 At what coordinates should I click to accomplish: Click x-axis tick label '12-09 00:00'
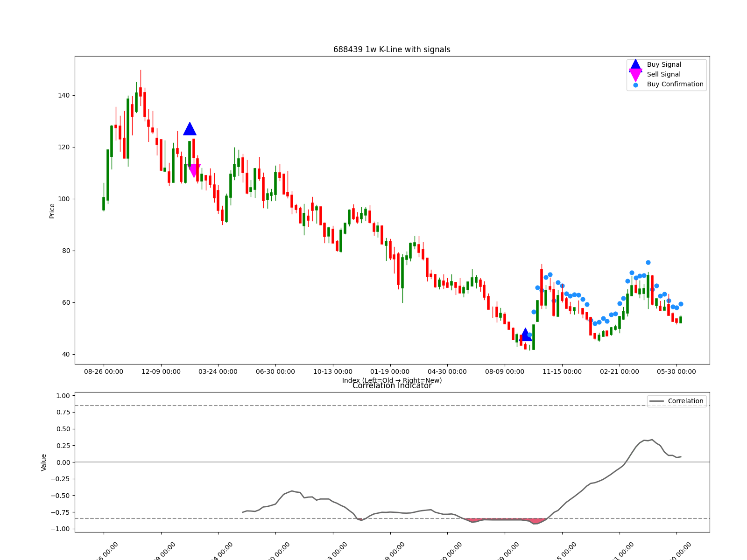point(161,371)
